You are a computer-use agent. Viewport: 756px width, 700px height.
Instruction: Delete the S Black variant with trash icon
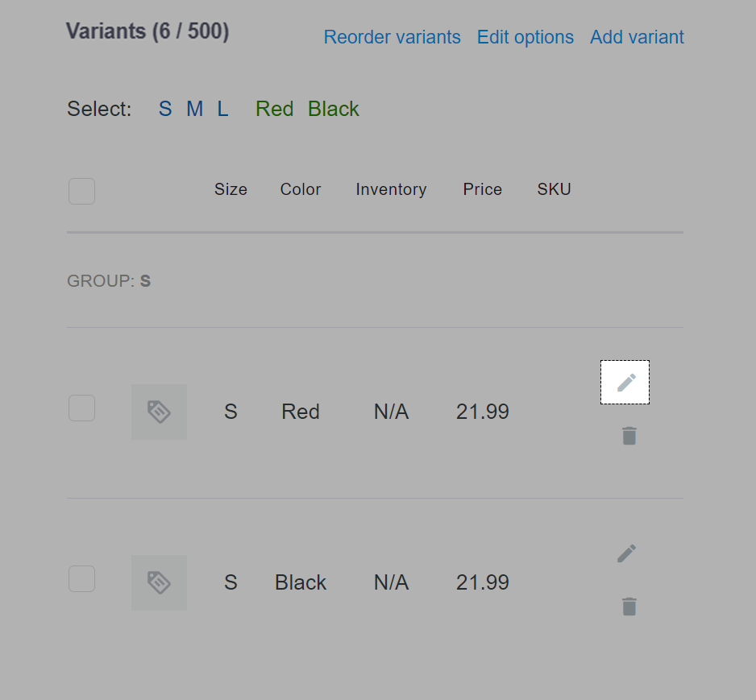(629, 607)
